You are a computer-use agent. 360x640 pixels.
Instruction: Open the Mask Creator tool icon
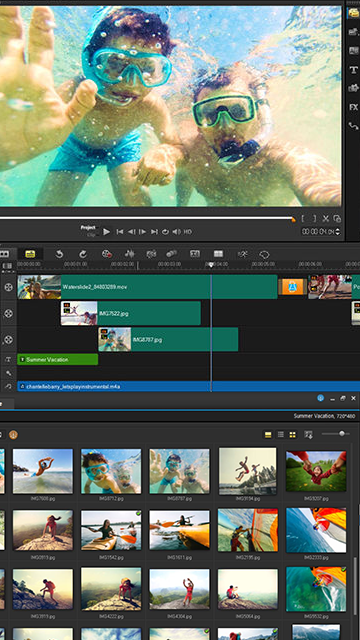pyautogui.click(x=264, y=254)
